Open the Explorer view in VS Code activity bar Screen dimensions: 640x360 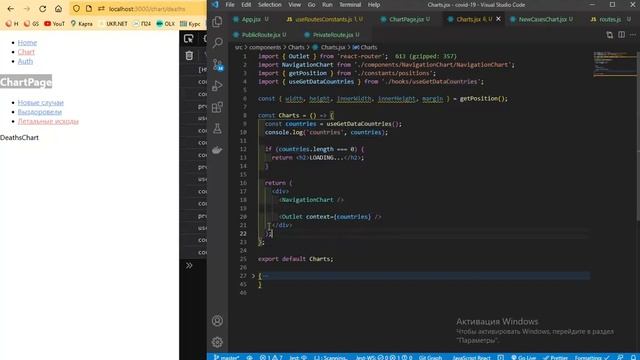coord(217,21)
